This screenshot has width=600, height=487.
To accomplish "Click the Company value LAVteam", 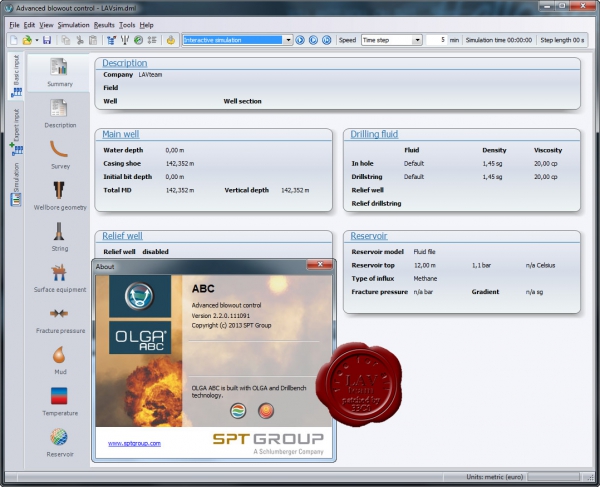I will [150, 75].
